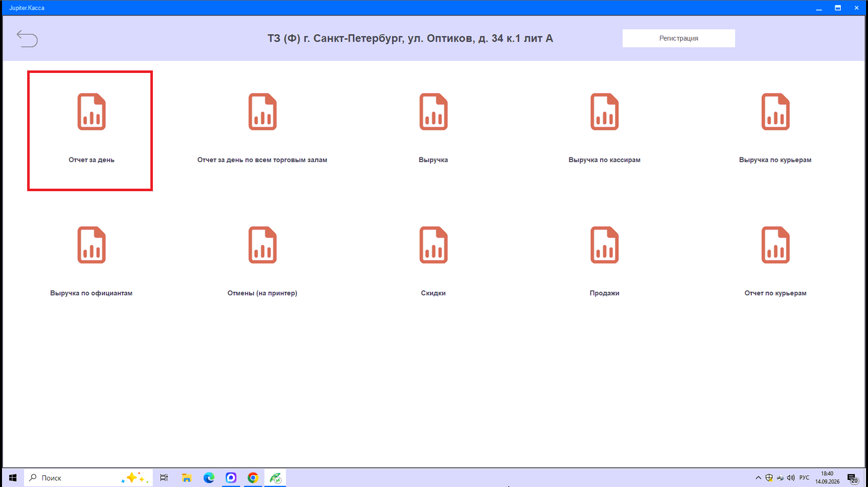Open the notification center with 20 alerts
The image size is (868, 487).
click(852, 478)
